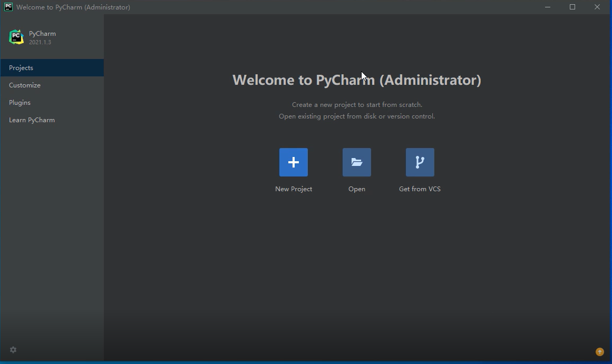The width and height of the screenshot is (612, 364).
Task: Maximize the PyCharm welcome window
Action: [572, 7]
